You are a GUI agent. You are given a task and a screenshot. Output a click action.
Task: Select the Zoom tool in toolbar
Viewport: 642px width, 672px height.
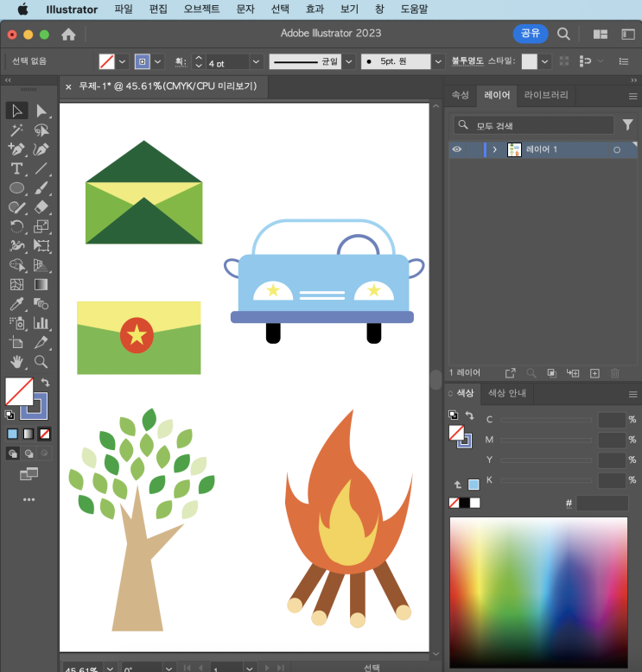(41, 362)
